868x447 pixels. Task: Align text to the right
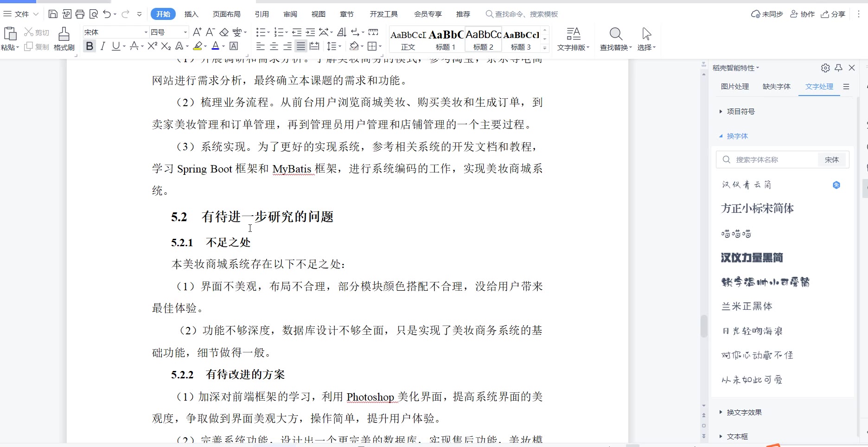click(x=287, y=46)
